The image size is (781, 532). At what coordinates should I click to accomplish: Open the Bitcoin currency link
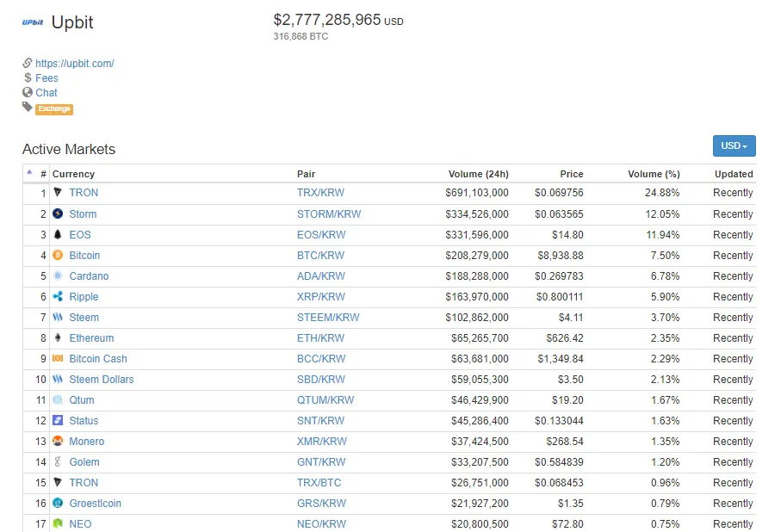point(84,256)
